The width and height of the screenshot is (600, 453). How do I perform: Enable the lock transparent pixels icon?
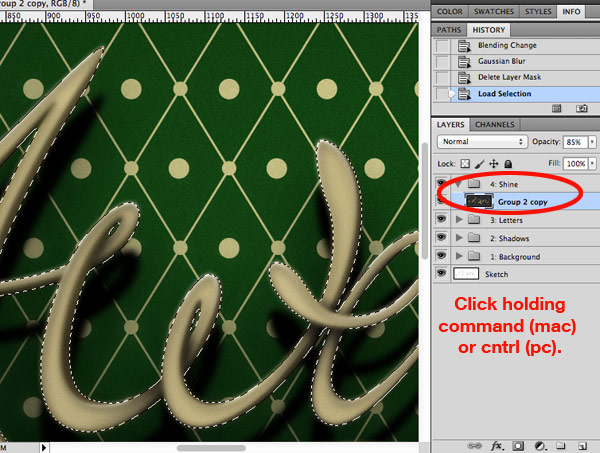click(465, 164)
